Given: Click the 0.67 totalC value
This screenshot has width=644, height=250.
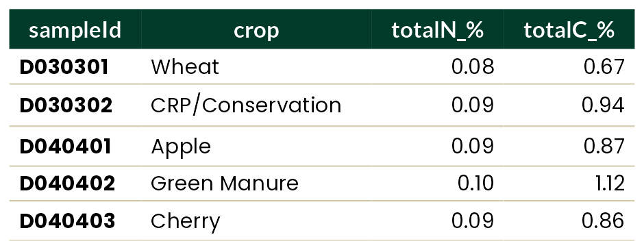Looking at the screenshot, I should [604, 67].
